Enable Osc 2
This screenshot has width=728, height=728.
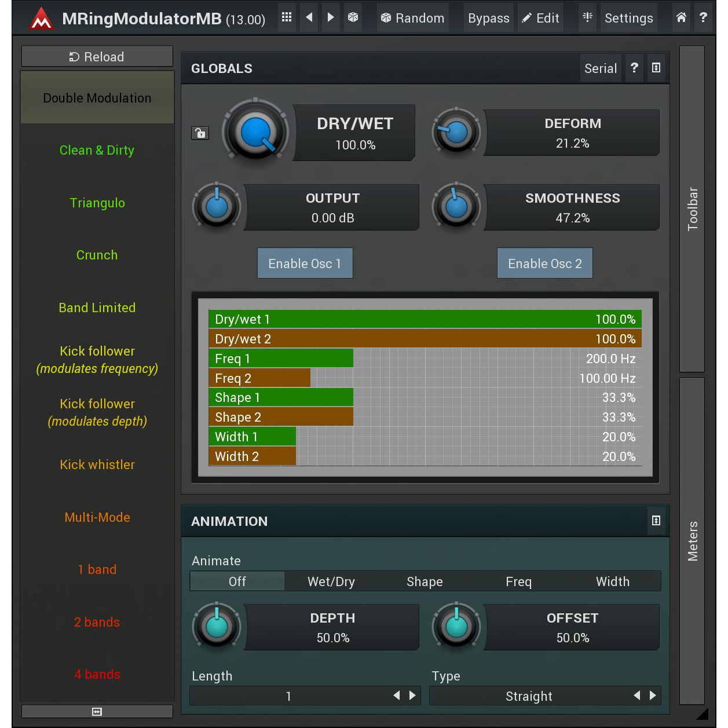coord(544,263)
